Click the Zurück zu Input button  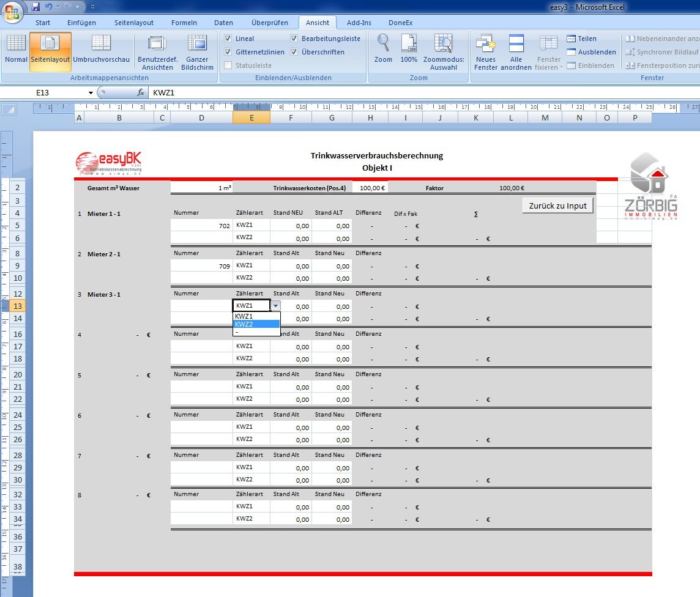[x=557, y=206]
